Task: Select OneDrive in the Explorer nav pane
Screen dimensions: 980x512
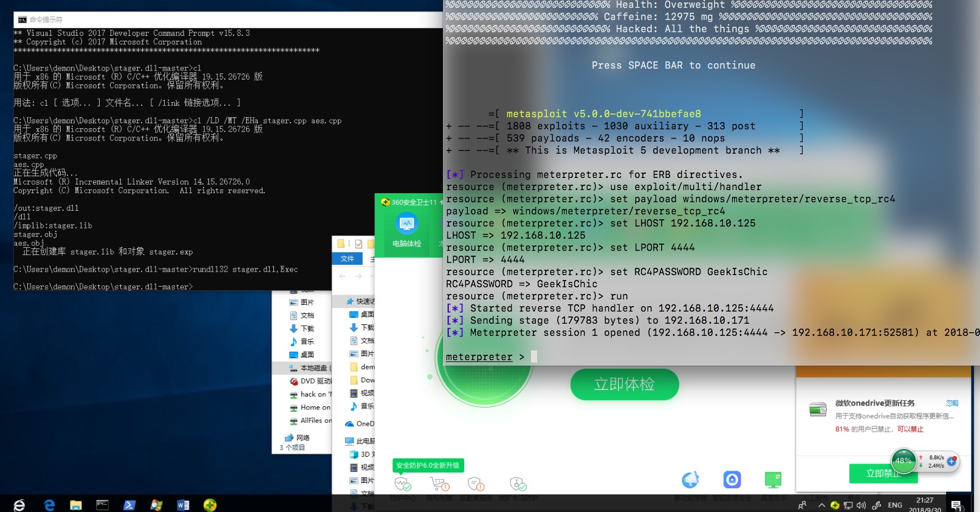Action: (360, 424)
